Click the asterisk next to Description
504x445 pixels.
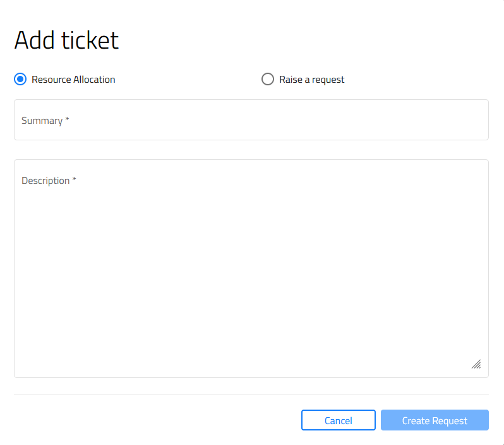pos(74,180)
